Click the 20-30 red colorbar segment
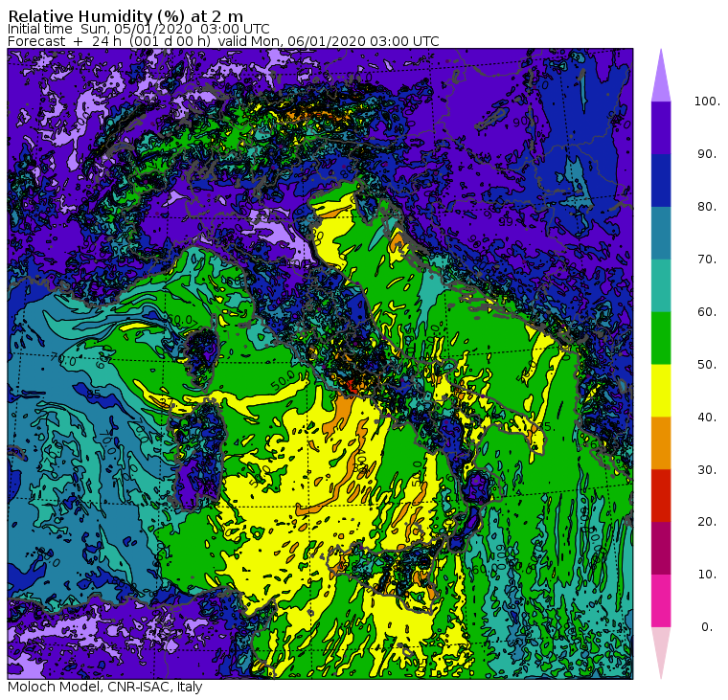The width and height of the screenshot is (728, 700). (x=661, y=496)
